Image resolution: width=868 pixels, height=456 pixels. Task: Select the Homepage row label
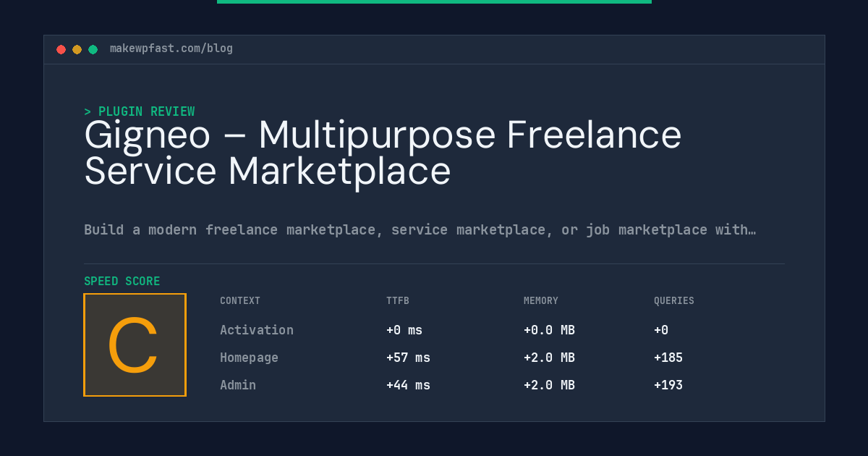click(x=249, y=358)
